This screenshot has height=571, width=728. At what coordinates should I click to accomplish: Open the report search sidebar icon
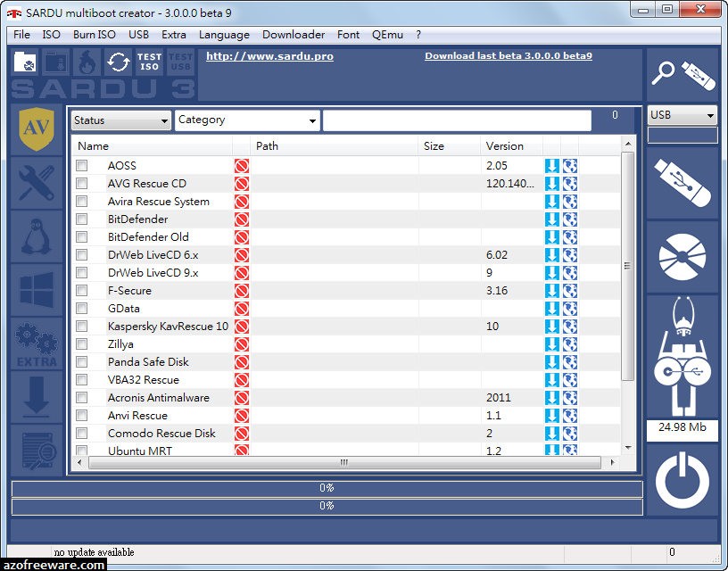(37, 451)
